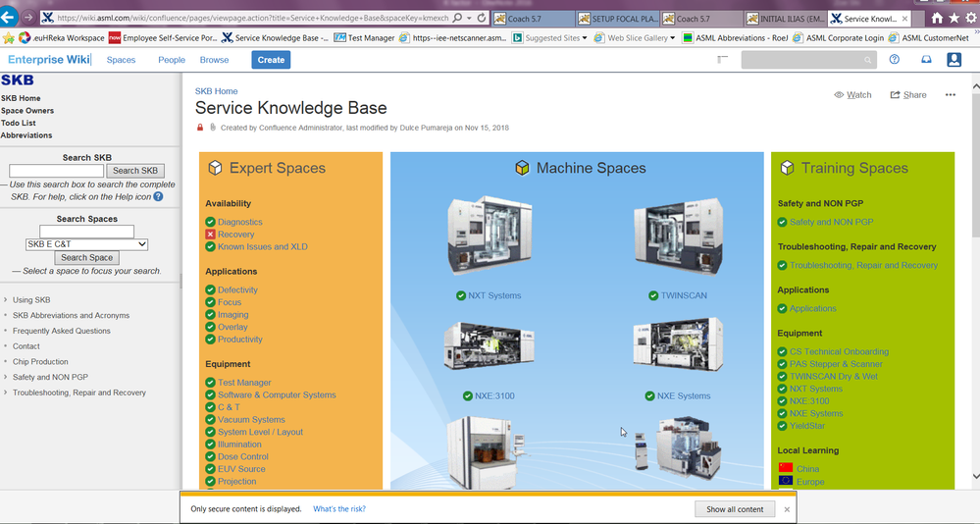980x524 pixels.
Task: Open the user profile avatar icon
Action: tap(954, 60)
